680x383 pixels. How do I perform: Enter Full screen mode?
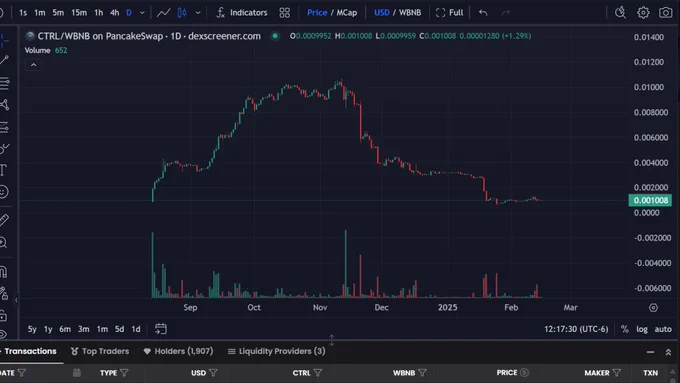450,13
